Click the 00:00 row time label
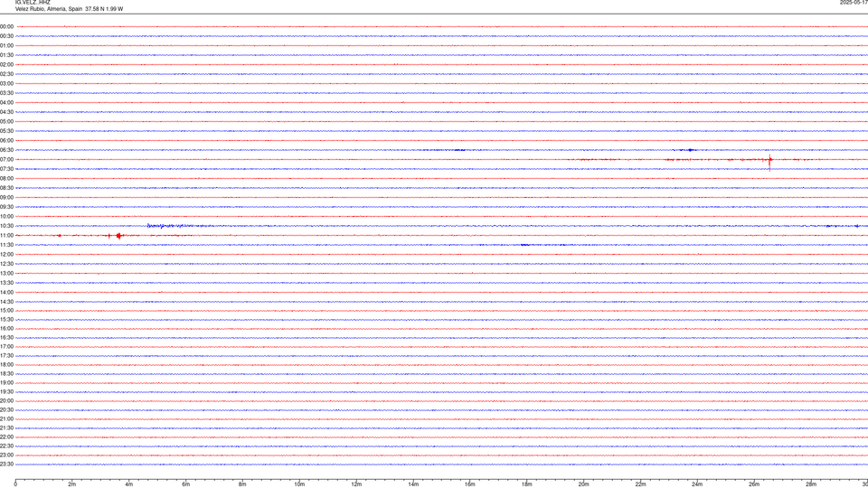868x488 pixels. pos(7,26)
